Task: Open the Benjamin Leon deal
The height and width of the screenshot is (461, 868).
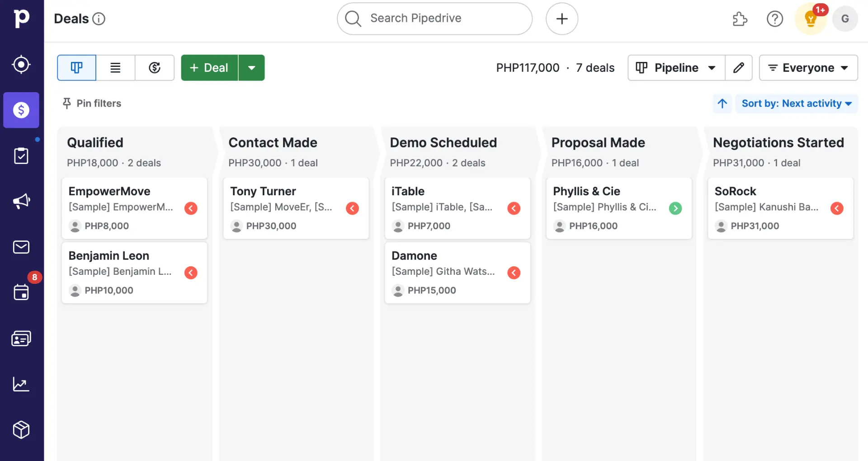Action: 134,273
